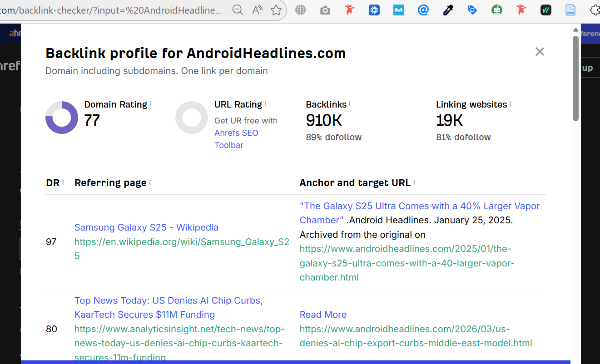Open the Gmail "M" extension icon
This screenshot has width=600, height=364.
point(399,10)
